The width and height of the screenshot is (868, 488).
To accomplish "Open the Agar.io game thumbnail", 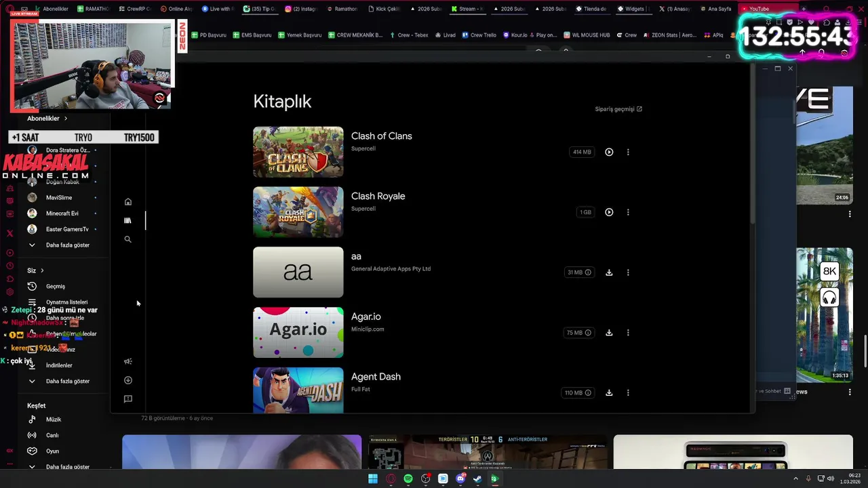I will (298, 332).
